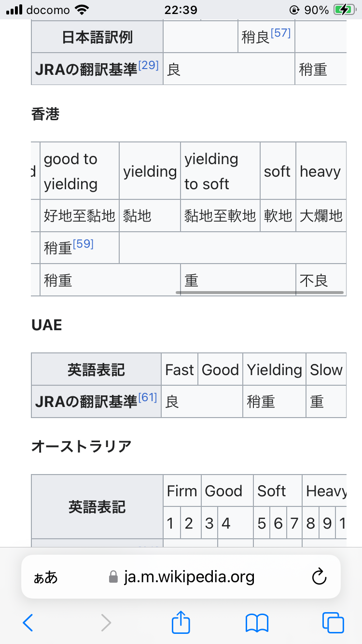Tap the ja.m.wikipedia.org address field

click(189, 577)
